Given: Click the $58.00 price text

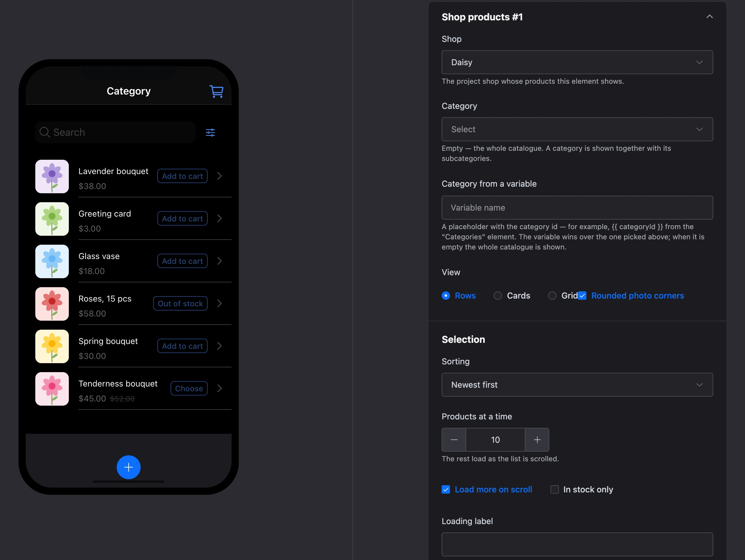Looking at the screenshot, I should pyautogui.click(x=92, y=313).
